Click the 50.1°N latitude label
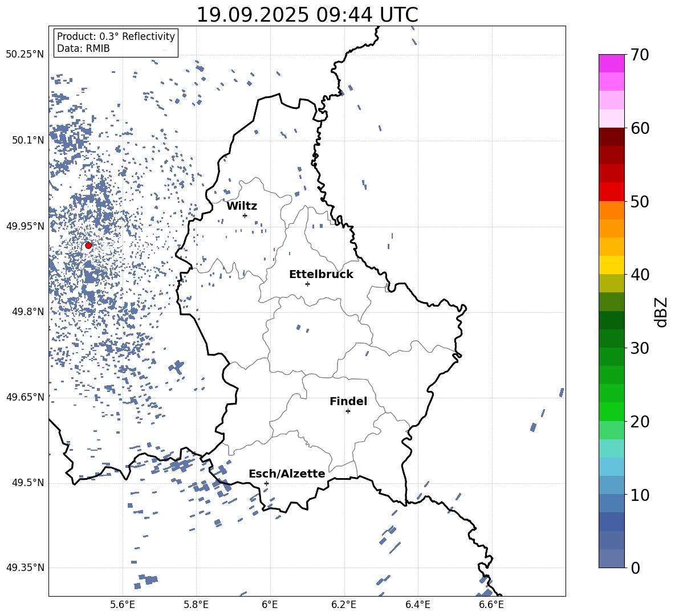 (x=28, y=140)
